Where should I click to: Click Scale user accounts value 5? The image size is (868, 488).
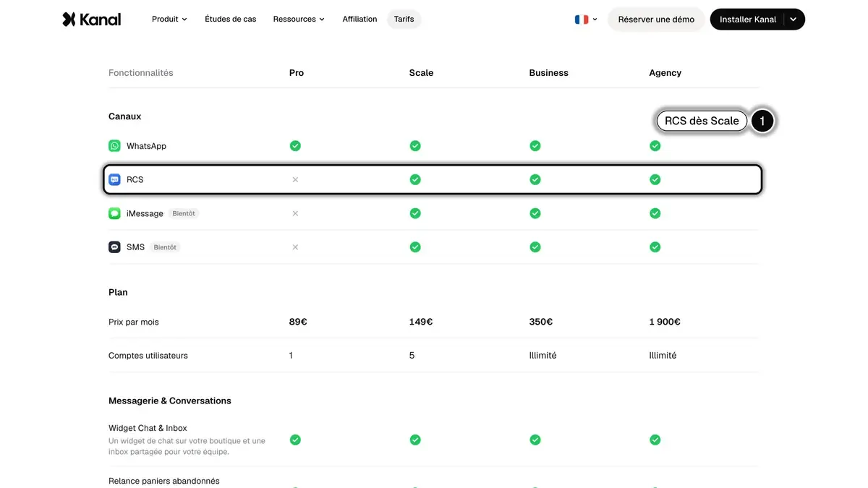coord(412,356)
